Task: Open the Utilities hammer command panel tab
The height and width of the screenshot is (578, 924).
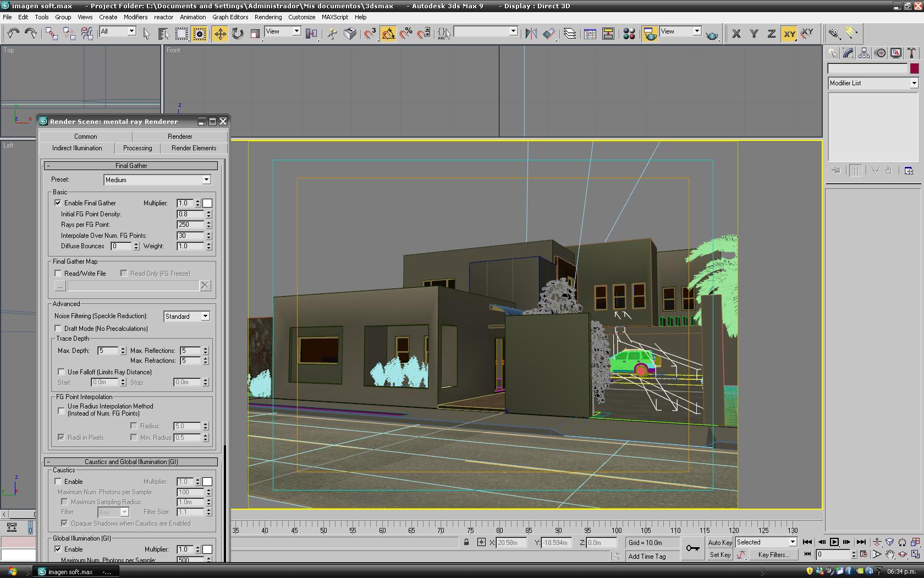Action: click(912, 53)
